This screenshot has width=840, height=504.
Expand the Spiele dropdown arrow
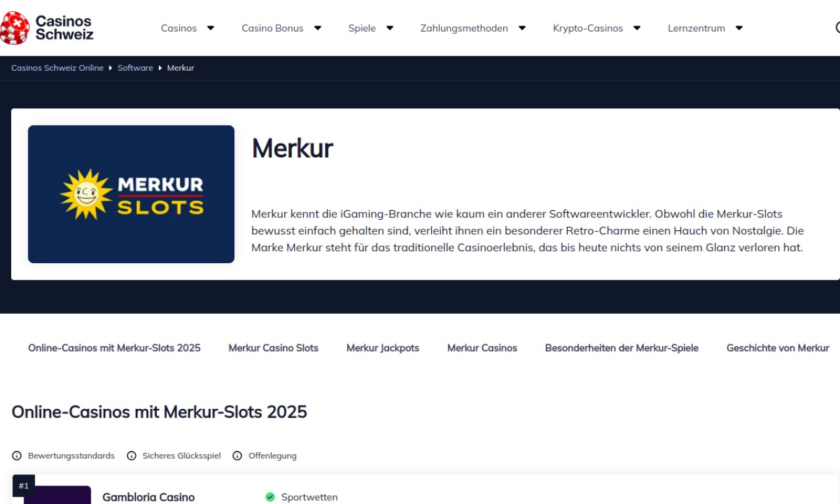click(x=390, y=28)
